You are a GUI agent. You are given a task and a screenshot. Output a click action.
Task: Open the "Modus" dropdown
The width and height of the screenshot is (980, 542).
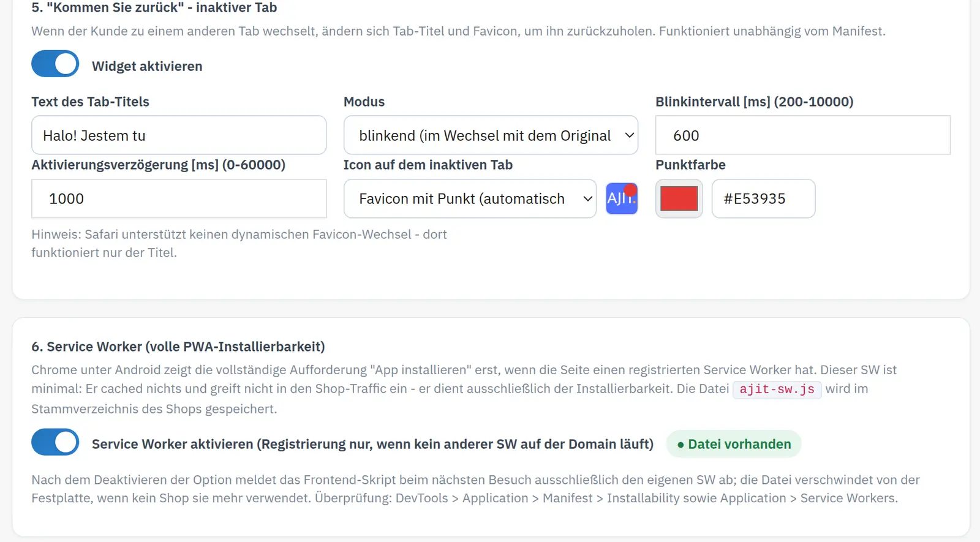click(x=491, y=135)
